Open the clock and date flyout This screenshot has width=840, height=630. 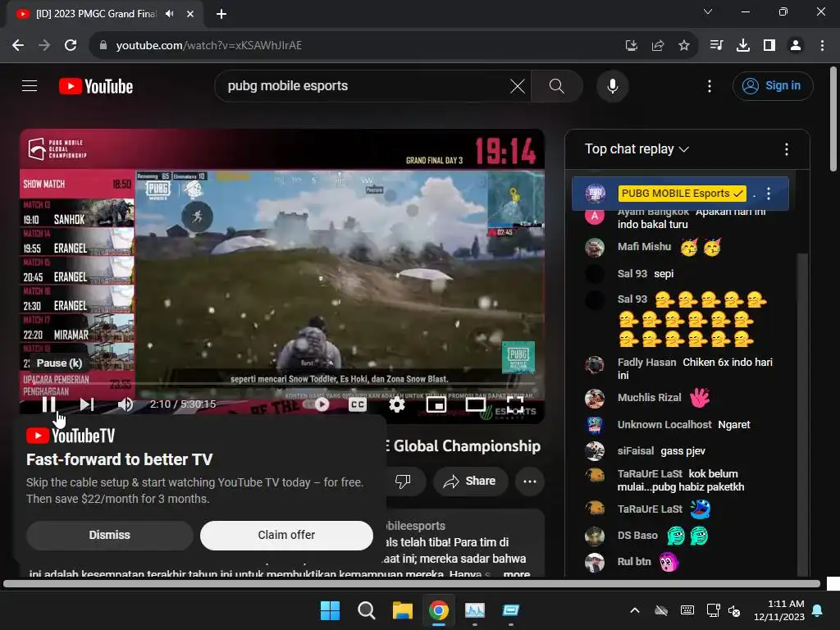click(x=778, y=610)
